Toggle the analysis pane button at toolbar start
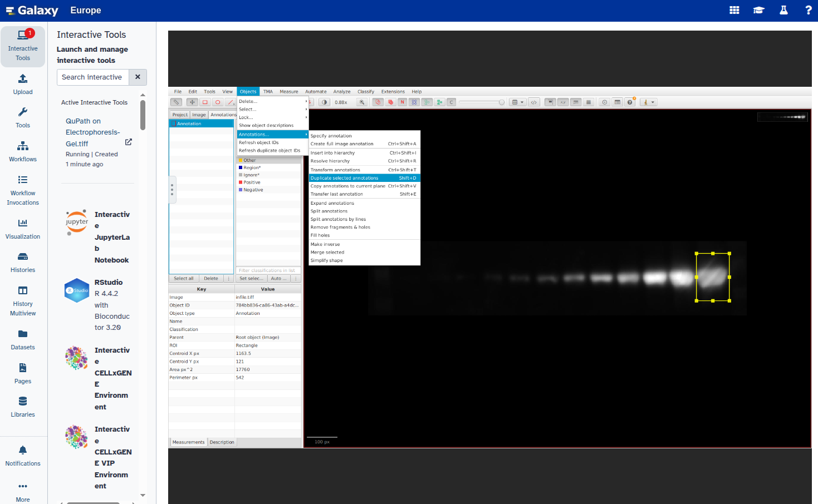The image size is (818, 504). pyautogui.click(x=176, y=102)
